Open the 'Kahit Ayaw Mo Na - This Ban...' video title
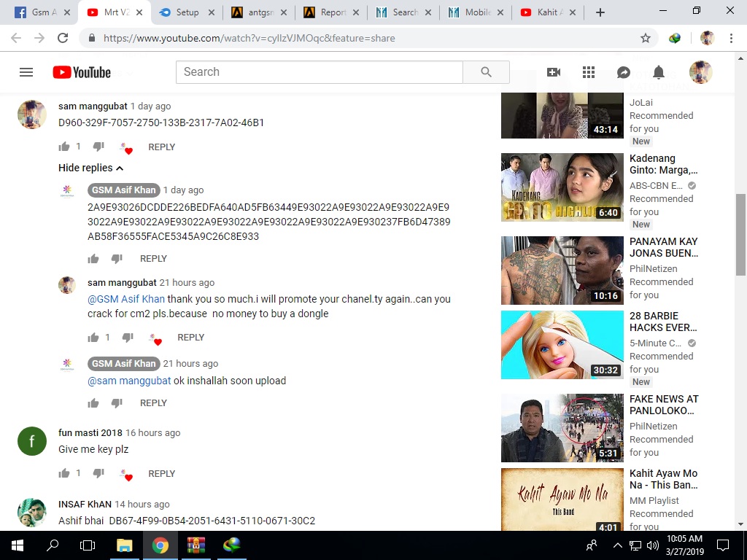This screenshot has width=747, height=560. click(x=664, y=479)
